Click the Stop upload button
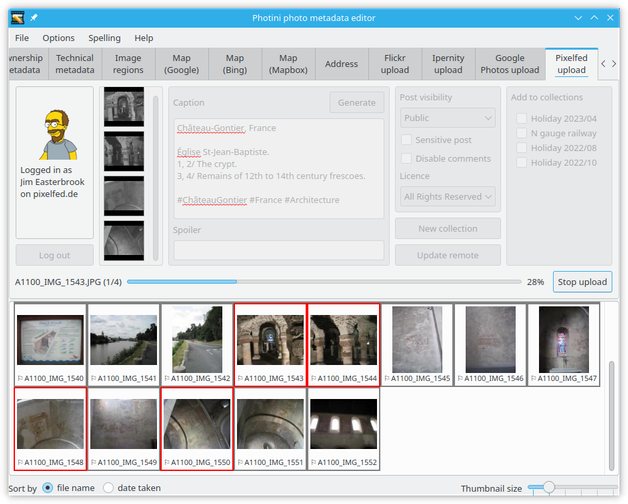Screen dimensions: 628x504 (582, 282)
